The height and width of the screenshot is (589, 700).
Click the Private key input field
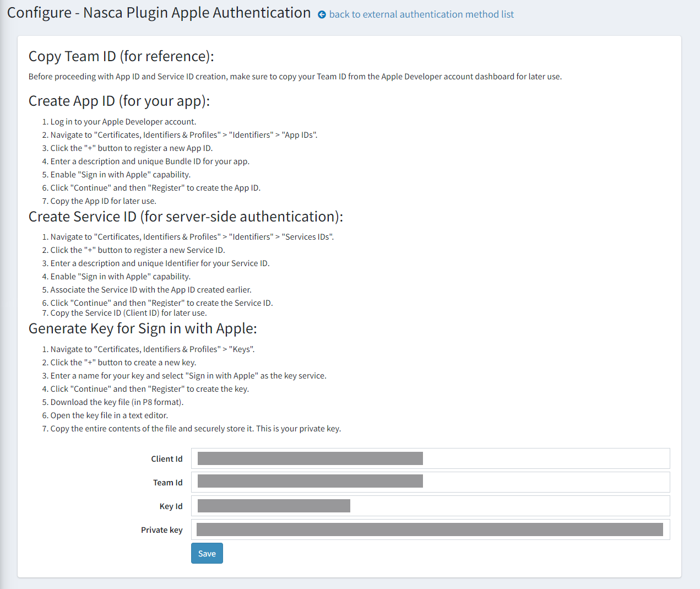point(430,529)
